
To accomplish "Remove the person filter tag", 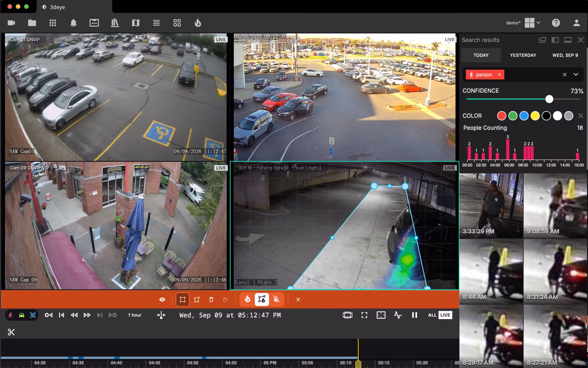I will pos(499,75).
